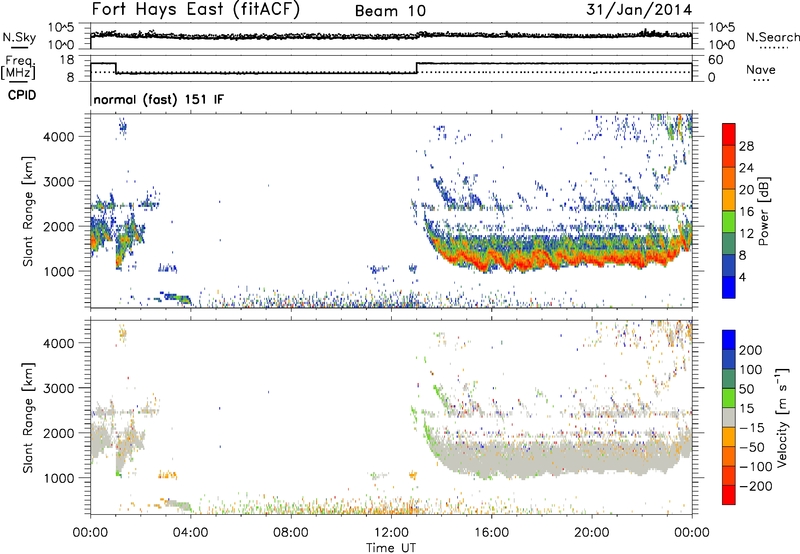Click the bright blue bottom segment of Power color bar
The image size is (800, 554).
click(729, 287)
